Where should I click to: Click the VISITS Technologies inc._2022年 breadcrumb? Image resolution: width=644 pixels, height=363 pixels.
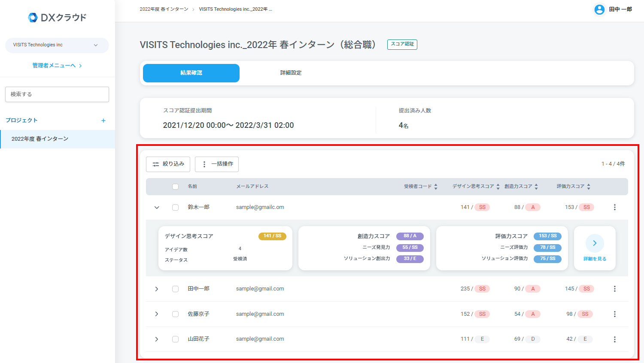(x=235, y=9)
